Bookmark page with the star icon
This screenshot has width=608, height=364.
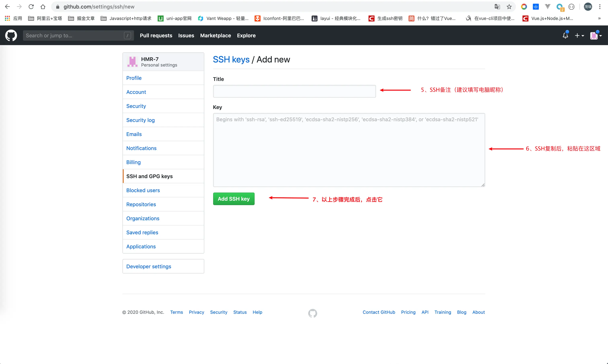tap(509, 7)
